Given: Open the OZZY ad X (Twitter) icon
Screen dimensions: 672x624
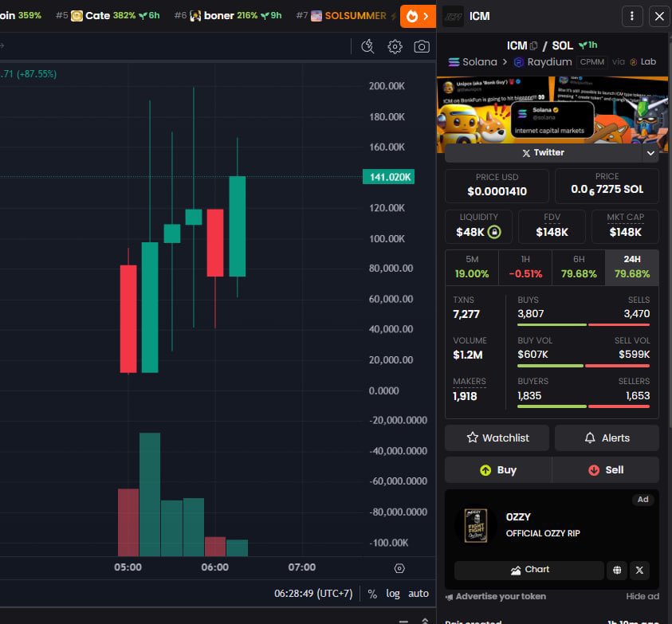Looking at the screenshot, I should coord(639,570).
